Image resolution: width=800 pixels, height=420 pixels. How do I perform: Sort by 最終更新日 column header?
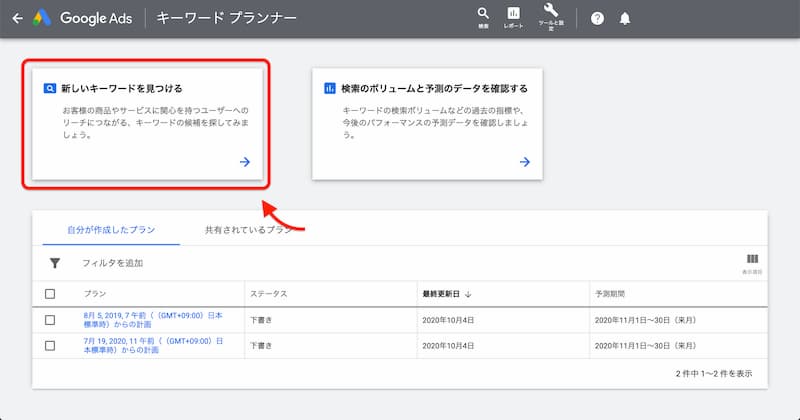point(441,294)
